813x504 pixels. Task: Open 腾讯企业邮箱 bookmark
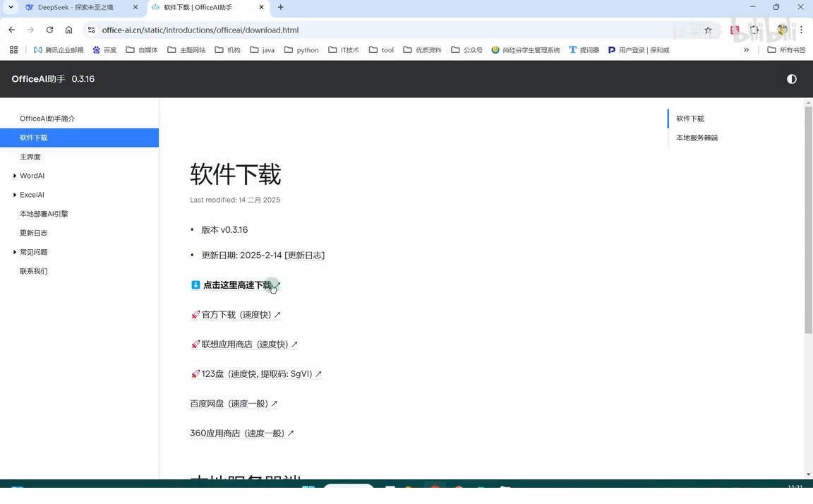point(58,50)
